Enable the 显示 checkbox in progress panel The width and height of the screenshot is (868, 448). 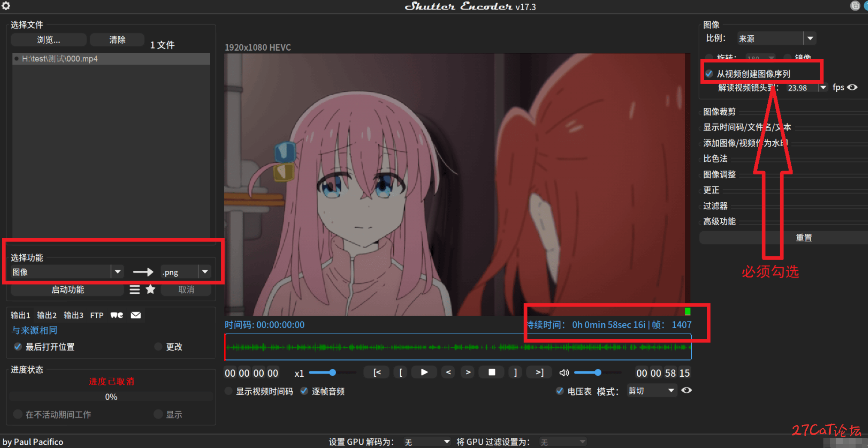tap(158, 414)
